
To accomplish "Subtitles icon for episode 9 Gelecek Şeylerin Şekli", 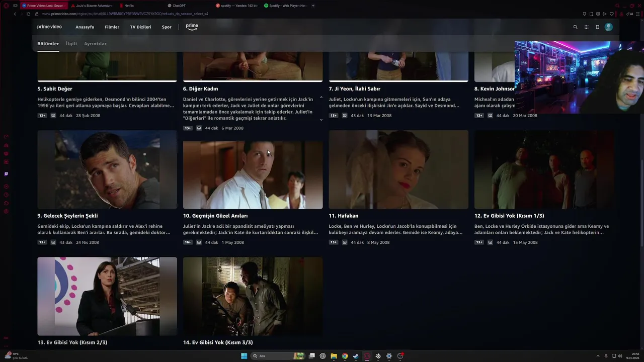I will [x=53, y=242].
